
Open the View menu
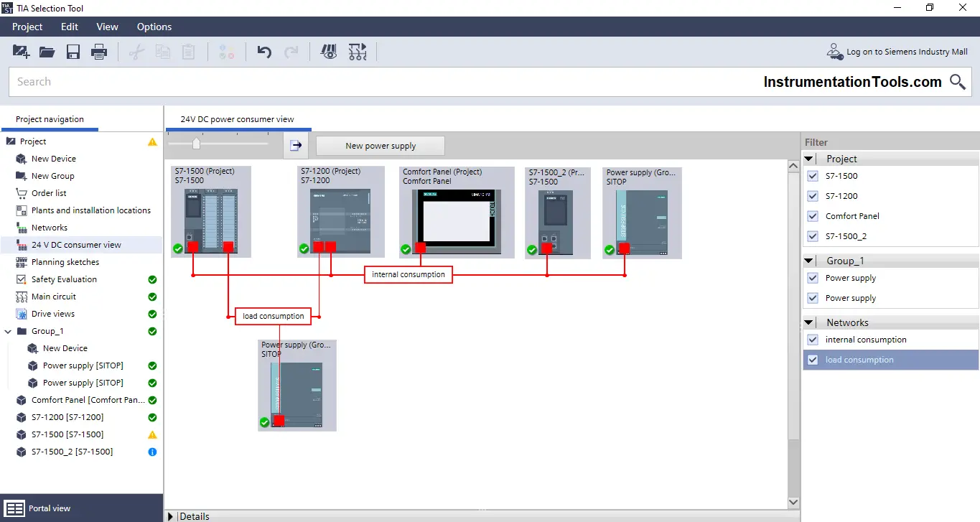click(x=107, y=27)
